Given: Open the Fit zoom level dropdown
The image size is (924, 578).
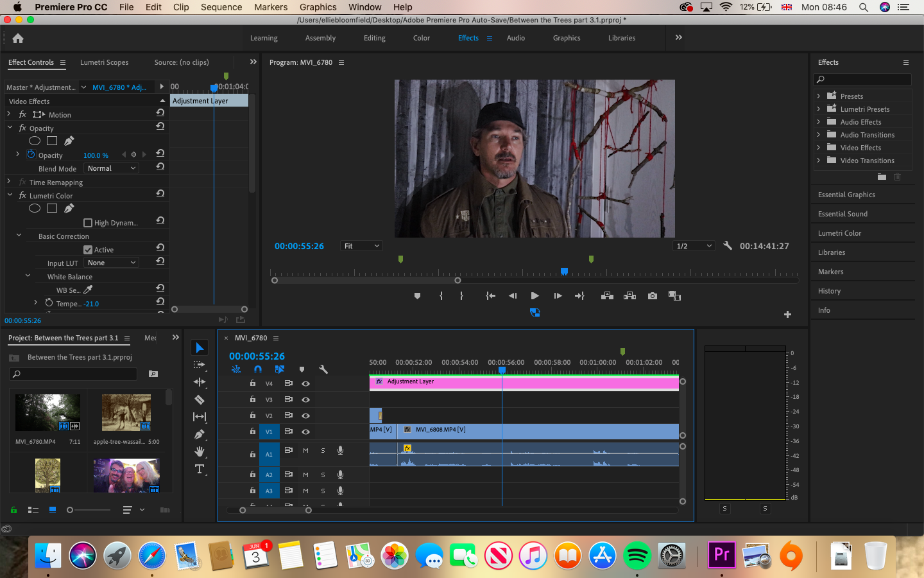Looking at the screenshot, I should pyautogui.click(x=362, y=246).
